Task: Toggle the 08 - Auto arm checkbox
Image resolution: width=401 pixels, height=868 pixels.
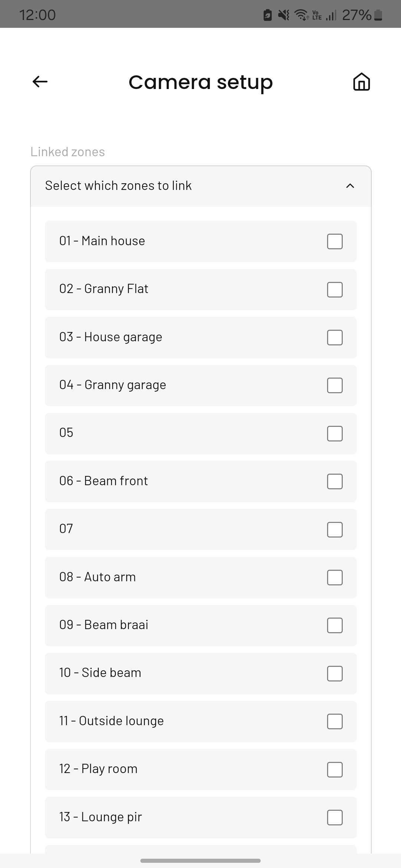Action: 335,578
